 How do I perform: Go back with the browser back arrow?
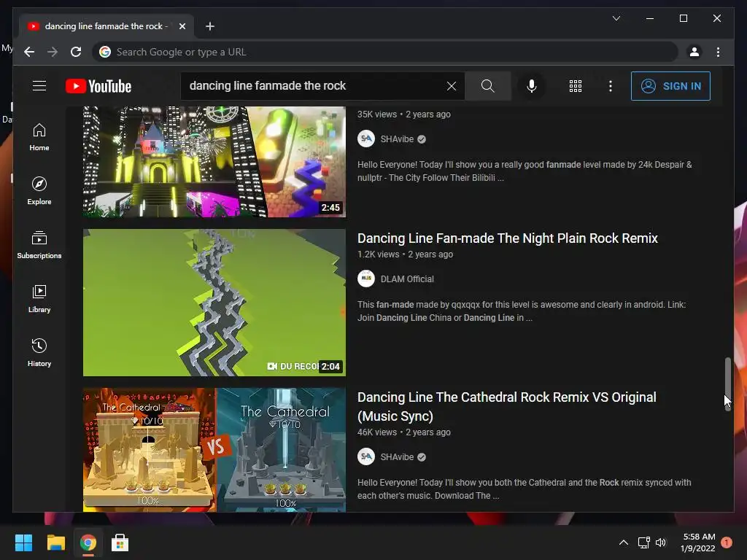[x=29, y=52]
